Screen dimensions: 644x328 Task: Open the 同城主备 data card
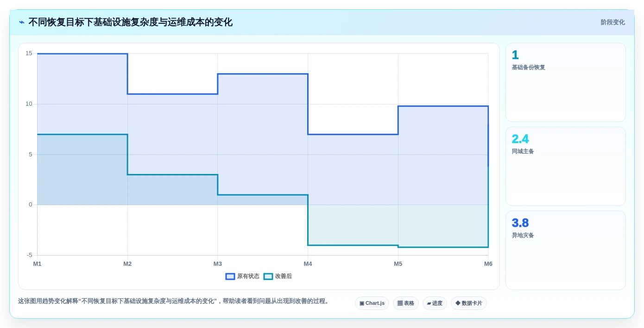[x=566, y=167]
